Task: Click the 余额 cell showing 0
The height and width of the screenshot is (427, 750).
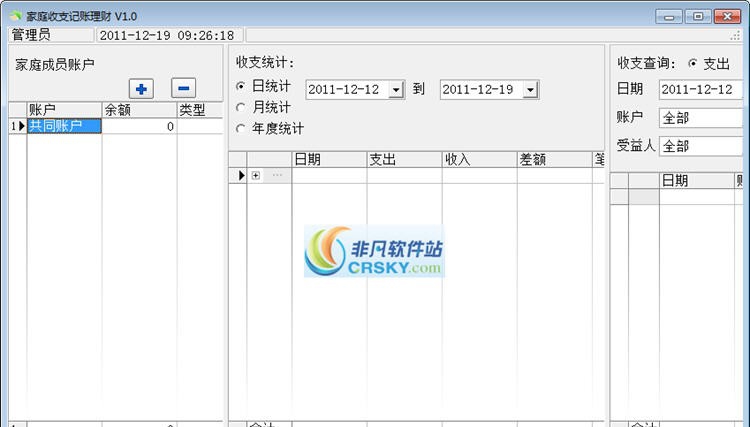Action: [139, 126]
